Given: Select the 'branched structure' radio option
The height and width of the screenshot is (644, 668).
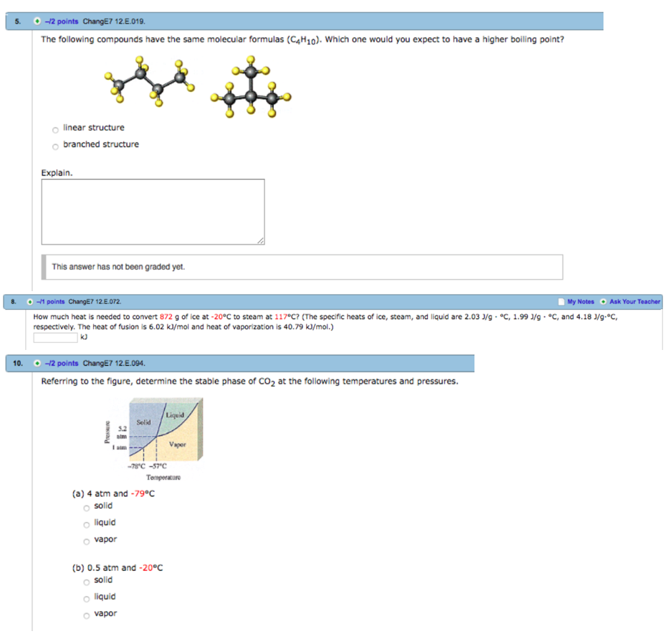Looking at the screenshot, I should [x=54, y=146].
